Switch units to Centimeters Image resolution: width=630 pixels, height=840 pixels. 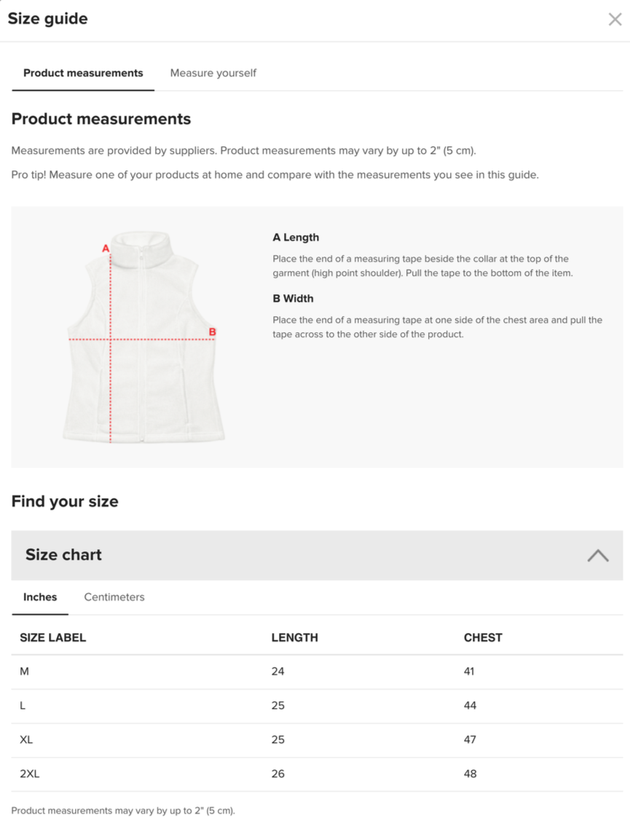pos(114,597)
